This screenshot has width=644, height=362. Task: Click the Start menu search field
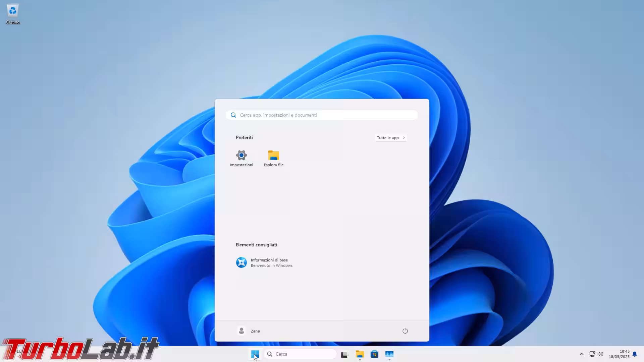point(325,115)
